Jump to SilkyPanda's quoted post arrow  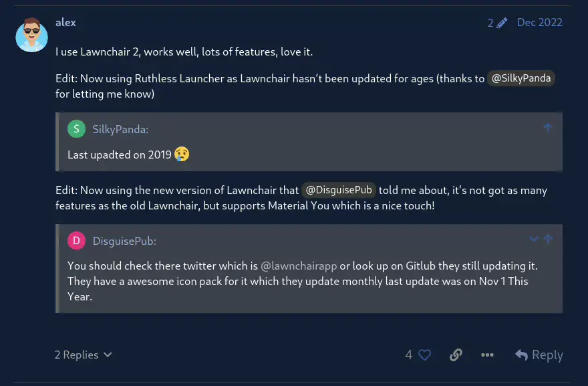point(548,127)
